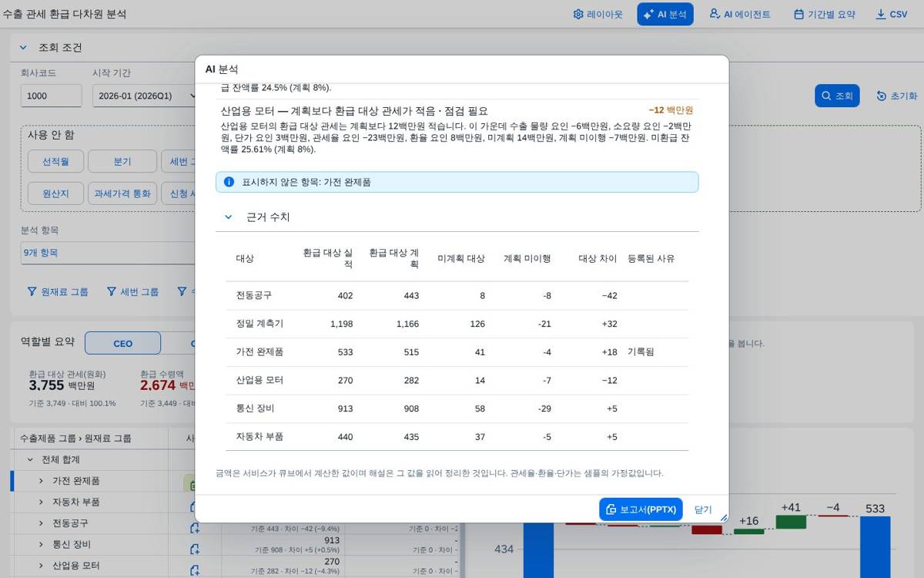Close the AI 분석 dialog with 닫기
Image resolution: width=924 pixels, height=578 pixels.
click(x=703, y=509)
